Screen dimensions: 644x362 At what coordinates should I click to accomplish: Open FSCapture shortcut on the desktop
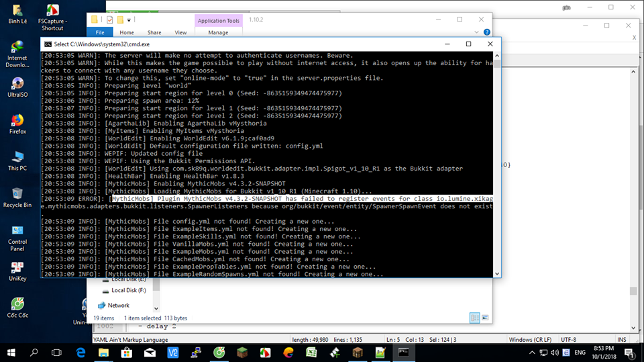coord(52,17)
